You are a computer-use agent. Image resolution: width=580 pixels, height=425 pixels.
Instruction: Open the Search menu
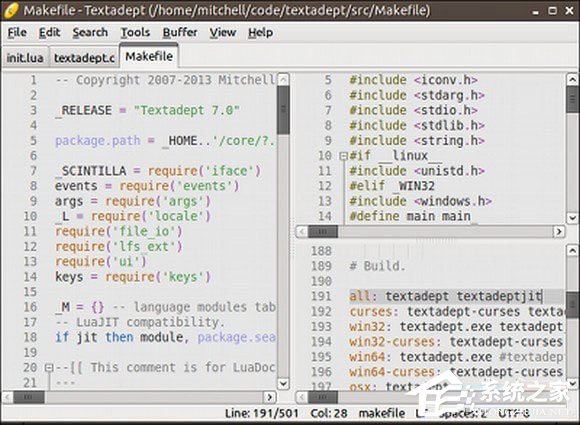(90, 33)
